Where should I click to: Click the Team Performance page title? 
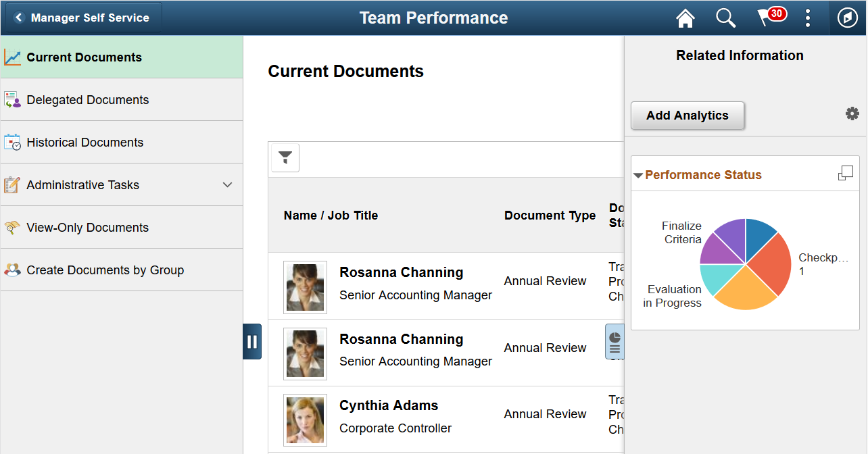433,18
